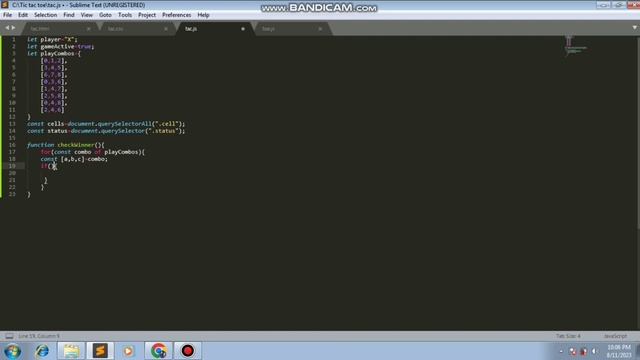Screen dimensions: 640x360
Task: Click the volume speaker tray icon
Action: pos(594,351)
